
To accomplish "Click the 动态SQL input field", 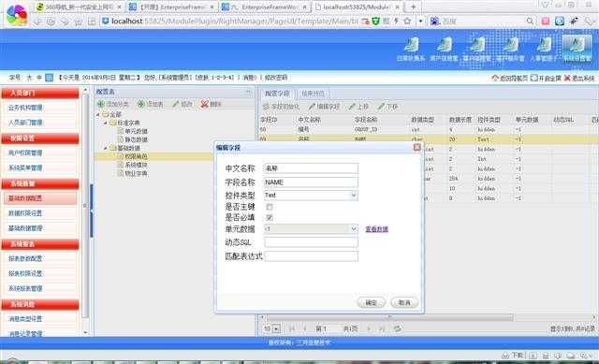I will point(311,242).
